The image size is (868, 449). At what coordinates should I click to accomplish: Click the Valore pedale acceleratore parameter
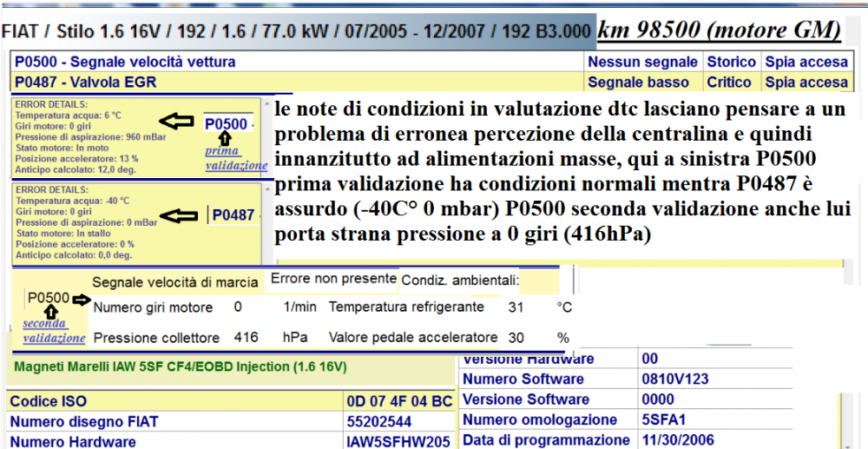pos(413,337)
